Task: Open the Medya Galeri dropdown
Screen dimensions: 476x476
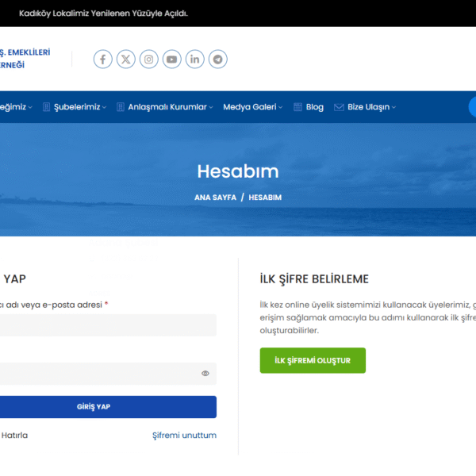Action: coord(252,107)
